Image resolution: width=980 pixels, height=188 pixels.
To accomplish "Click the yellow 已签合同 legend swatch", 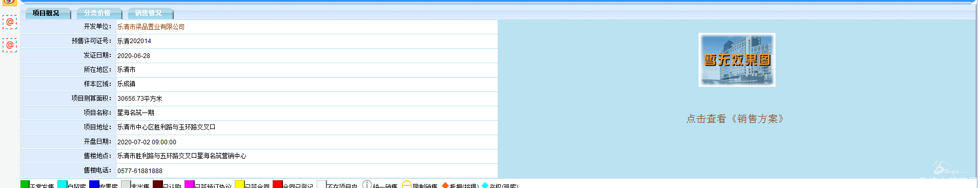I will click(x=239, y=184).
